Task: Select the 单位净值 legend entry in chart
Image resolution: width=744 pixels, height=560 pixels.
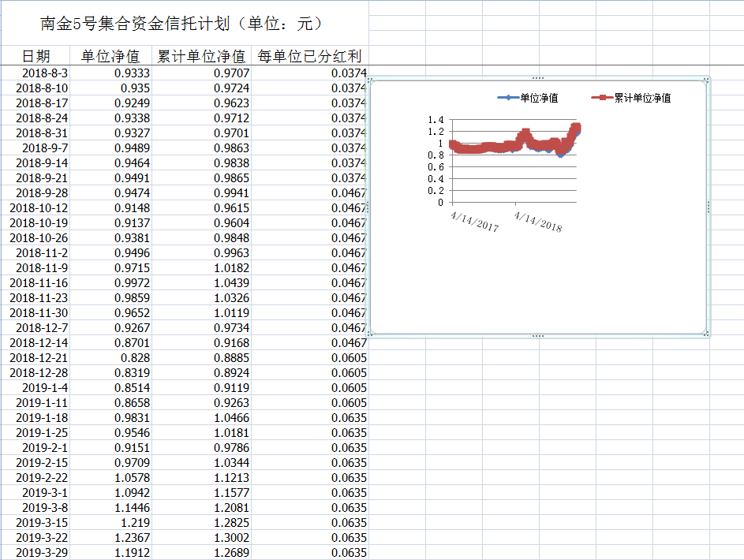Action: coord(528,98)
